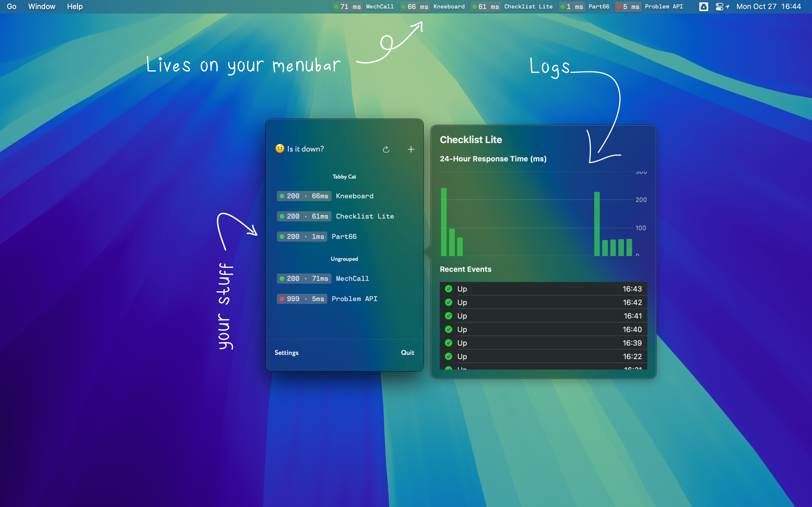Click the tallest leftmost response time bar

pos(443,222)
